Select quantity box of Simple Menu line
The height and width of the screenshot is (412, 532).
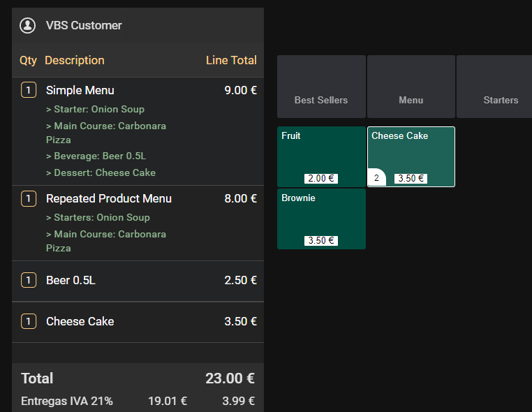coord(29,90)
